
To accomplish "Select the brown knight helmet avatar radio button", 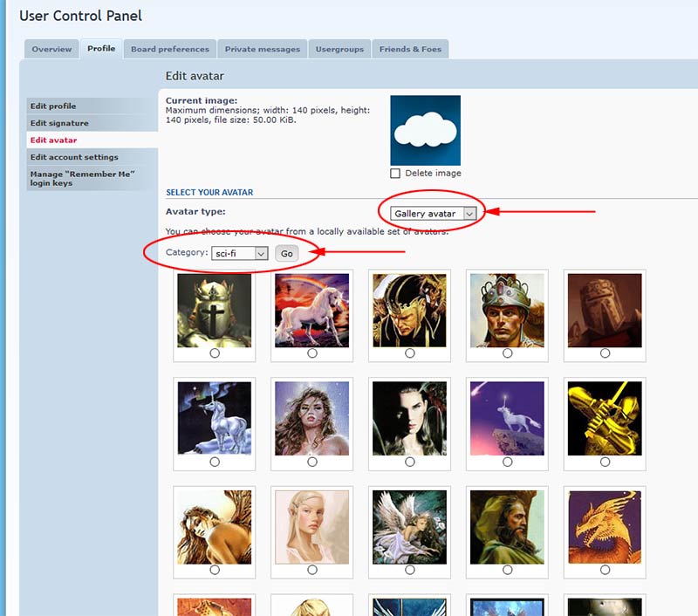I will tap(605, 353).
